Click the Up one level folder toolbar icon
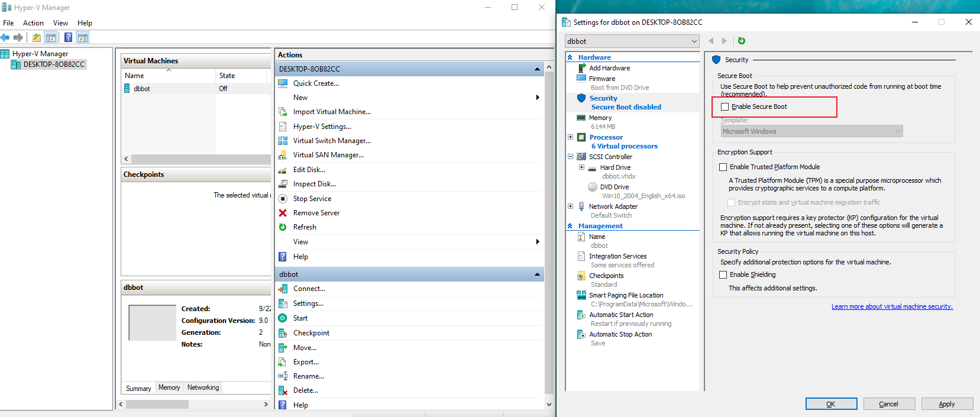 point(37,37)
